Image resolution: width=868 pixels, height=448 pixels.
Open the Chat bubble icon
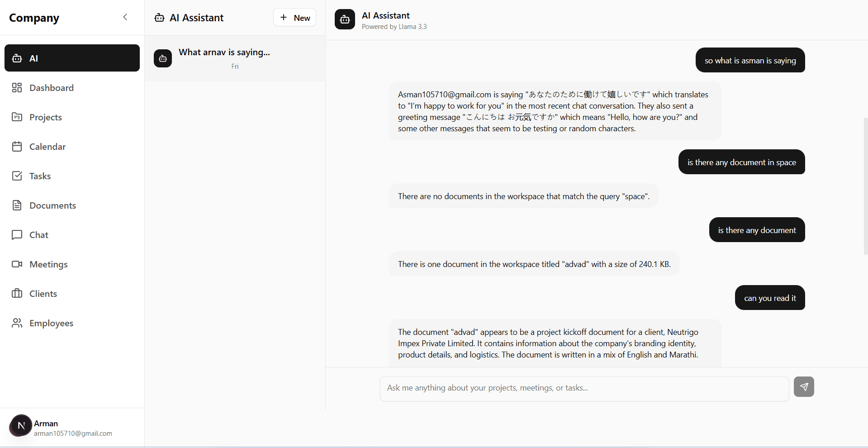tap(17, 234)
